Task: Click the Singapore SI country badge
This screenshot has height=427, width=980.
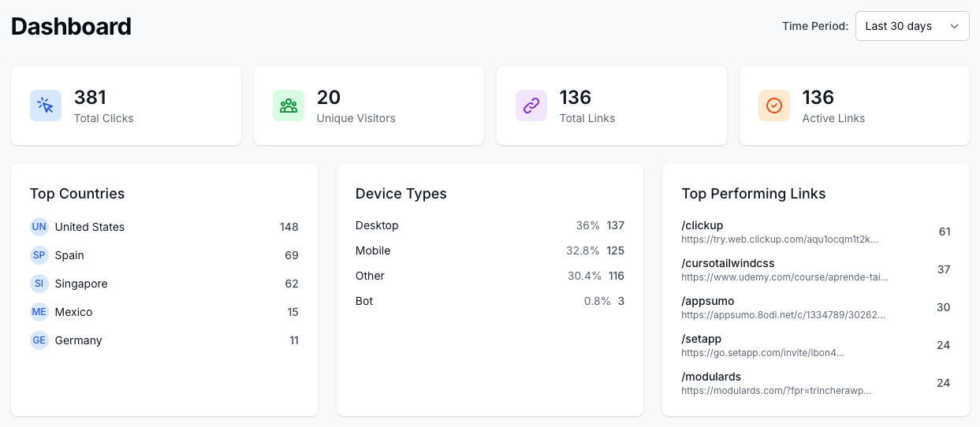Action: click(39, 284)
